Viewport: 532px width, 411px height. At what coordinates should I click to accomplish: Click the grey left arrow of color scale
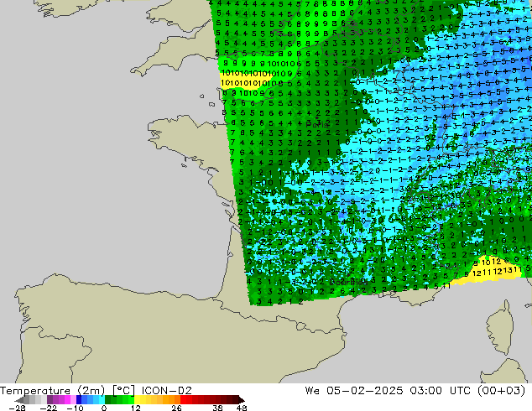pyautogui.click(x=19, y=400)
